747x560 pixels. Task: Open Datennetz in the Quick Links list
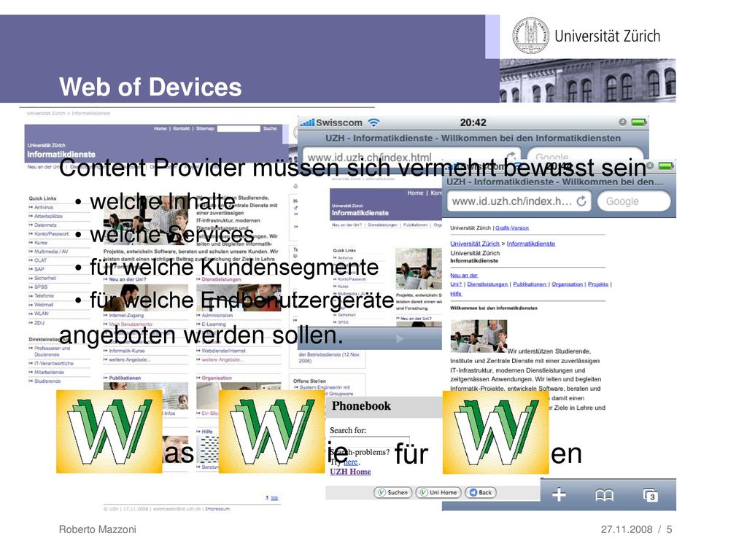coord(45,225)
